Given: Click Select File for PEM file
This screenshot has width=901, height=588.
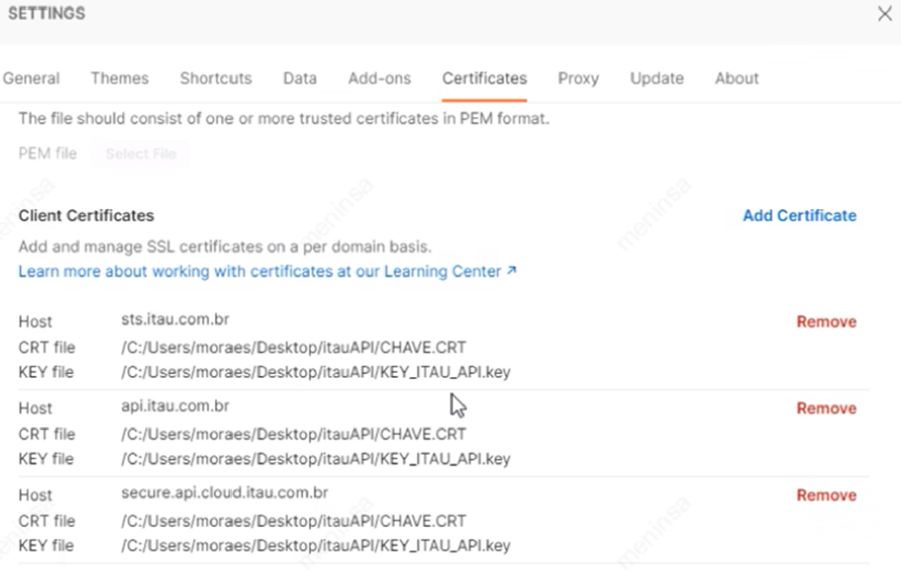Looking at the screenshot, I should click(x=140, y=154).
